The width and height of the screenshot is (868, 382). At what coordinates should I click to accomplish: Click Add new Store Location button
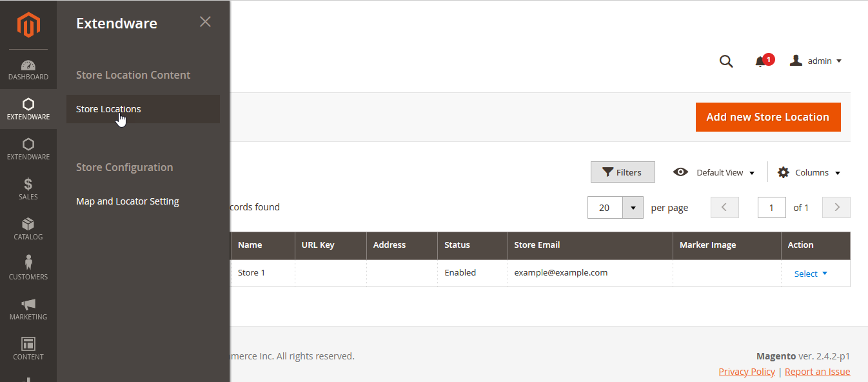coord(768,117)
